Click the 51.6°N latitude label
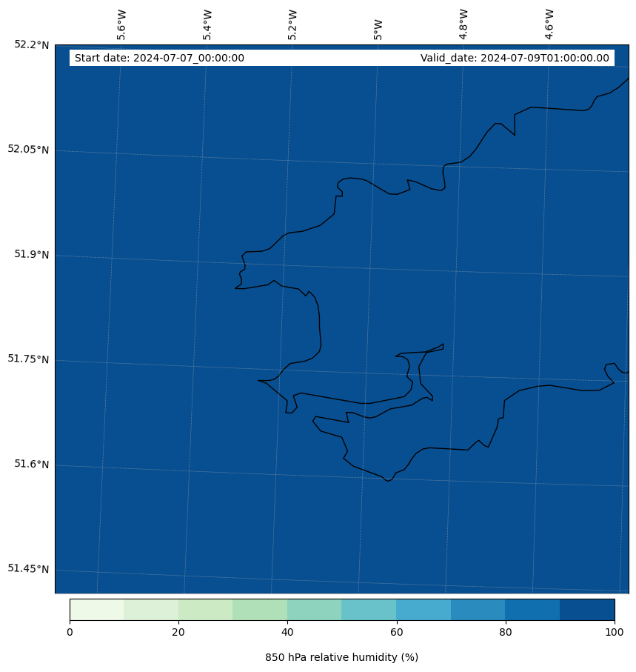636x672 pixels. coord(32,465)
